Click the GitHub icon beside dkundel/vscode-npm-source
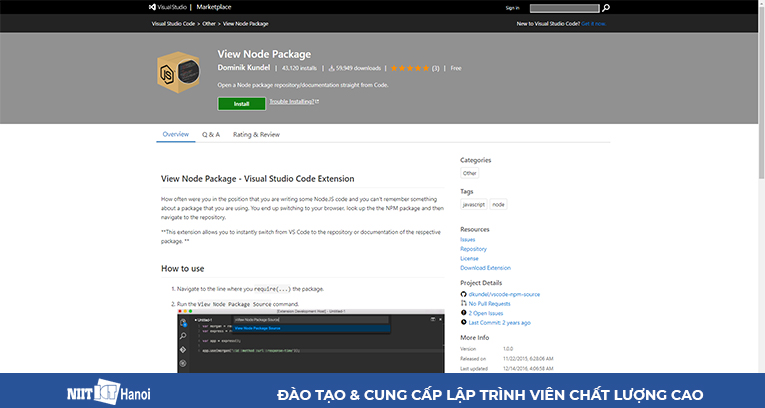765x408 pixels. click(x=463, y=294)
